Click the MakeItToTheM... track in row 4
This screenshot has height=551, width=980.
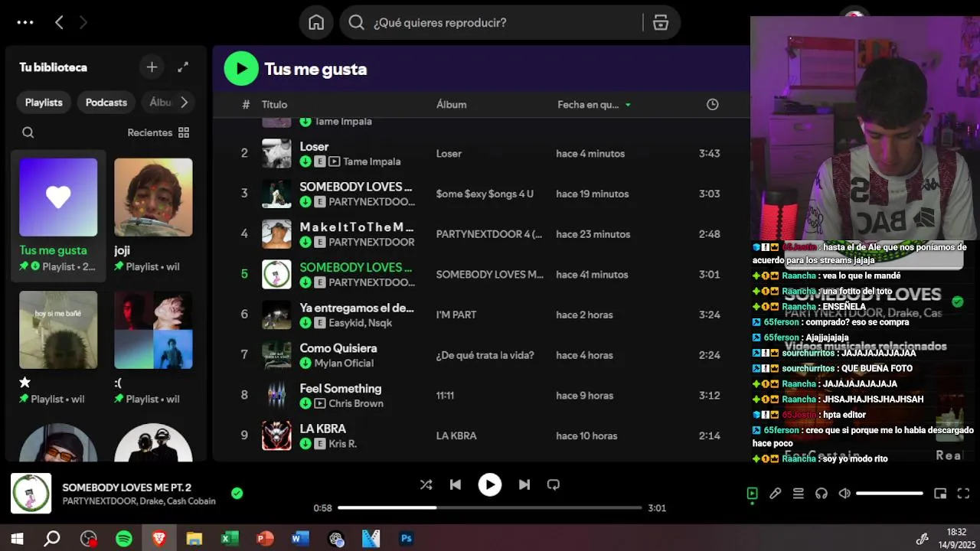click(357, 227)
